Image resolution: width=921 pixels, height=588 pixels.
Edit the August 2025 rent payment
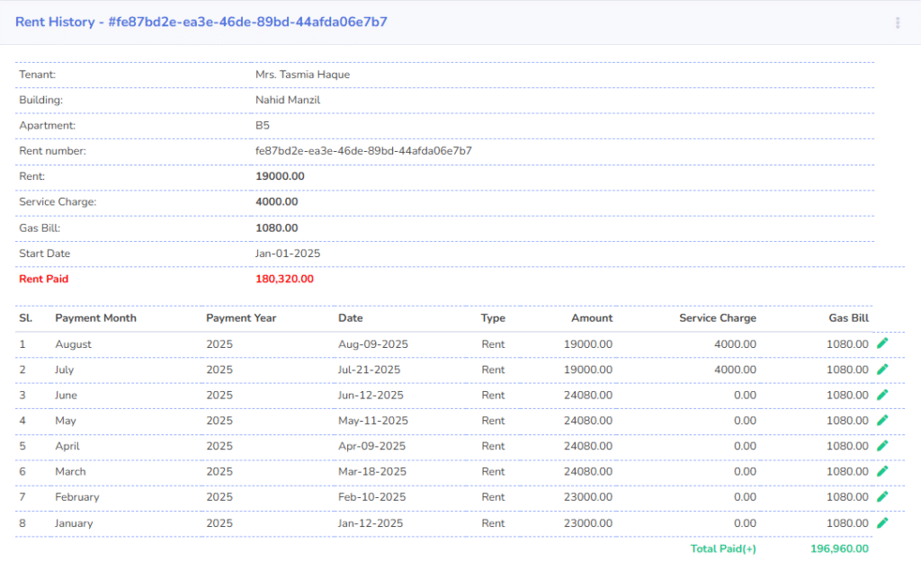[x=882, y=343]
